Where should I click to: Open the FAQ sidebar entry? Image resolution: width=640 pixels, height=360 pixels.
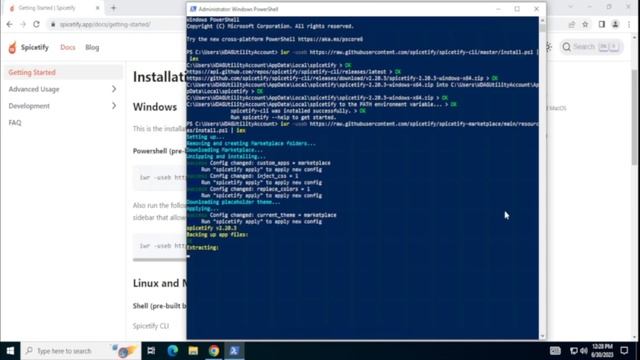tap(15, 122)
